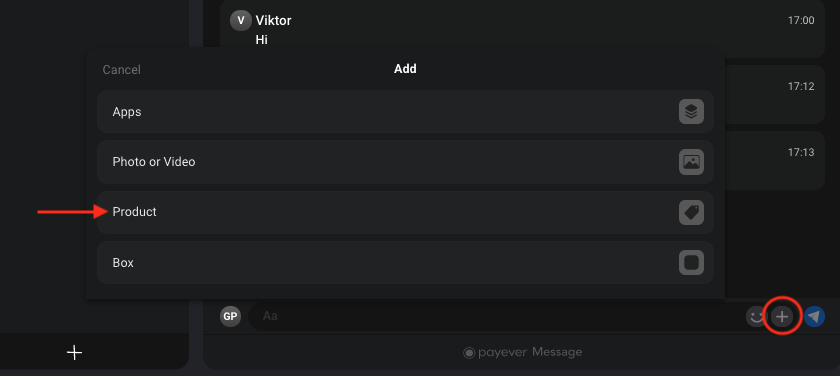Cancel the Add dialog
Image resolution: width=840 pixels, height=376 pixels.
click(122, 70)
